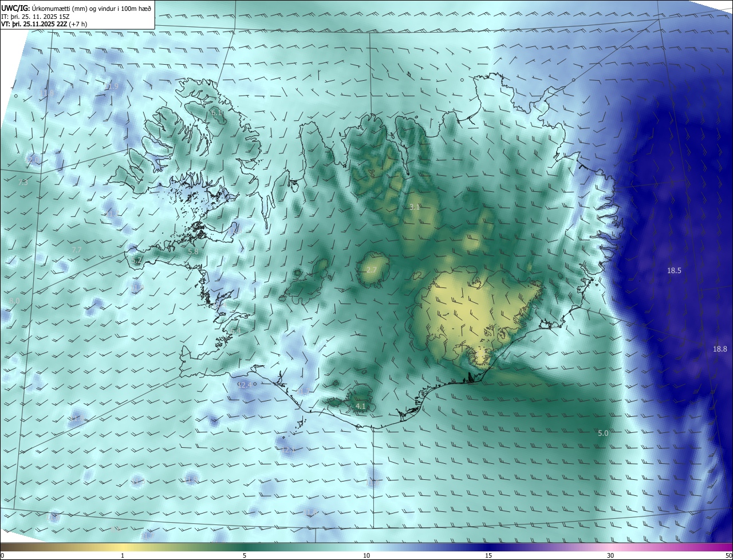Screen dimensions: 733x560
Task: Click the initial time line 'IT: þri. 25. 11. 2025 15Z'
Action: pos(36,17)
